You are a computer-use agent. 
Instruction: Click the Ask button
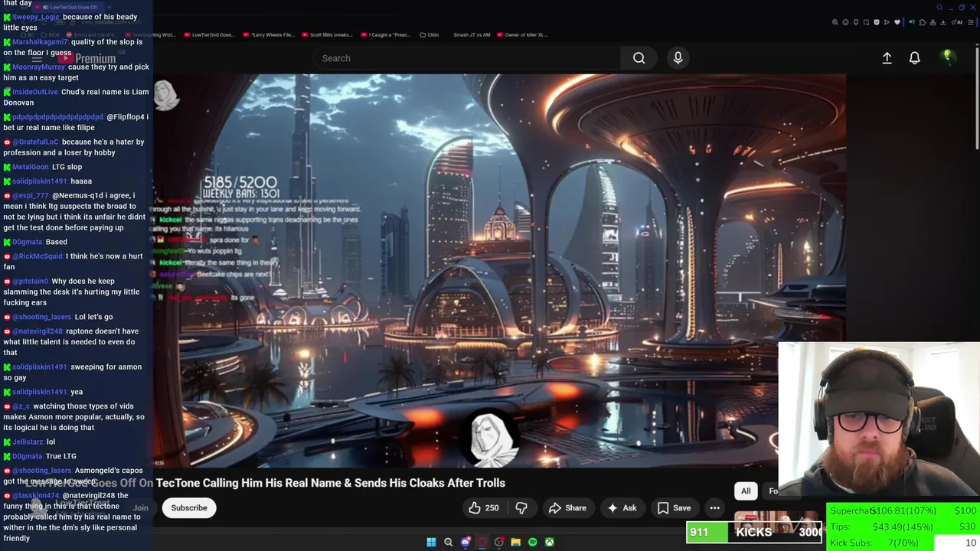[x=622, y=508]
